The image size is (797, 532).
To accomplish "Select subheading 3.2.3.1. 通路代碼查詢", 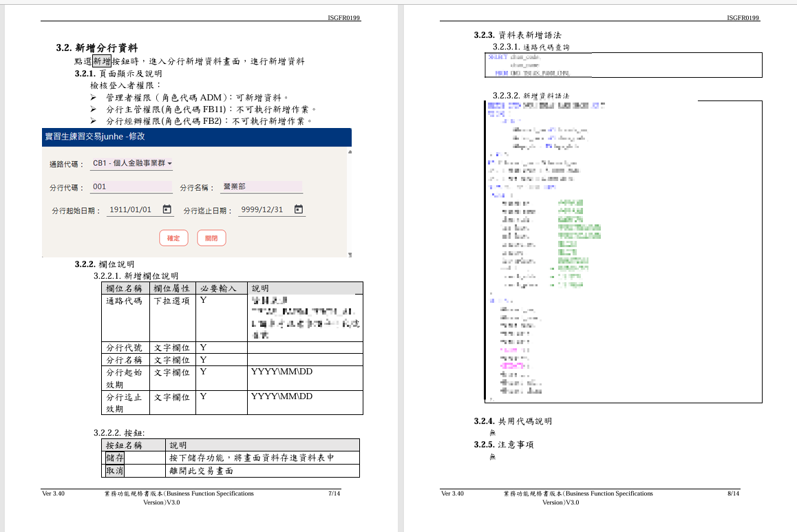I will click(x=531, y=47).
